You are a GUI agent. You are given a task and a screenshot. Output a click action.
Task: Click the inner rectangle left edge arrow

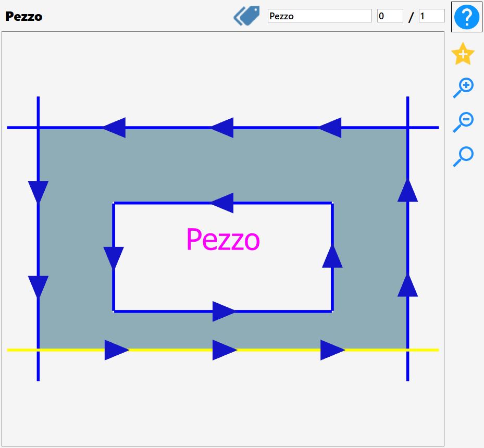(x=114, y=258)
